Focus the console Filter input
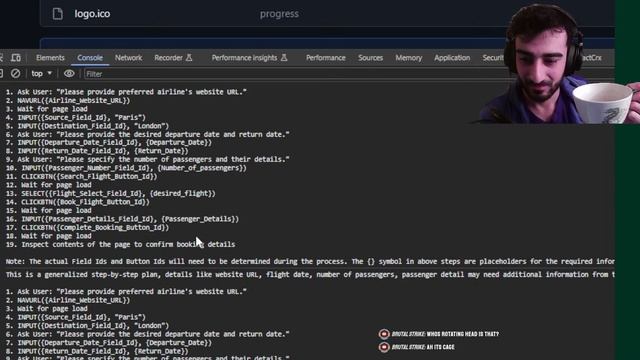The height and width of the screenshot is (360, 640). tap(286, 74)
